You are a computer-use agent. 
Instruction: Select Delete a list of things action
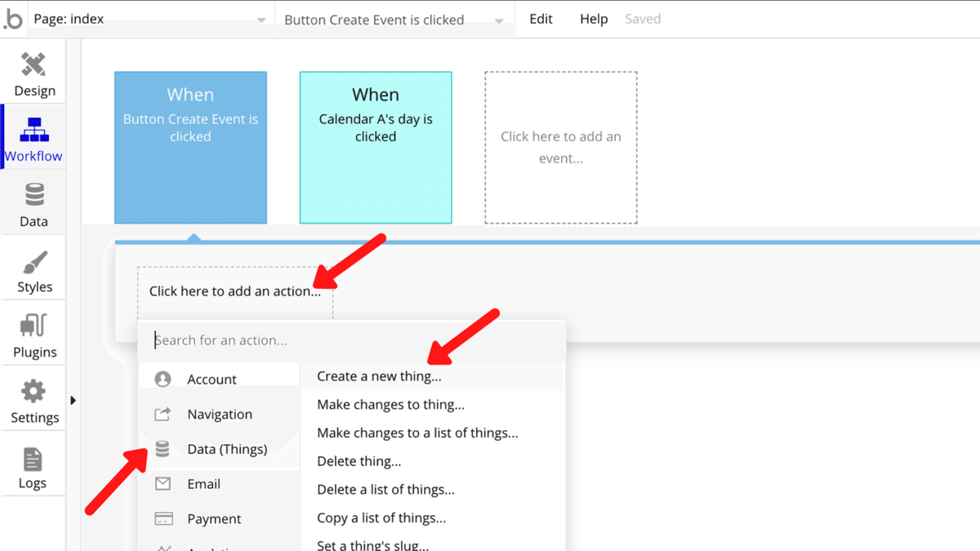point(433,490)
